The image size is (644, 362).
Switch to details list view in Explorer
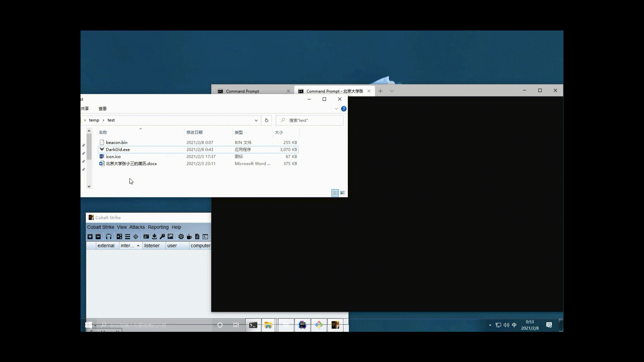coord(335,193)
